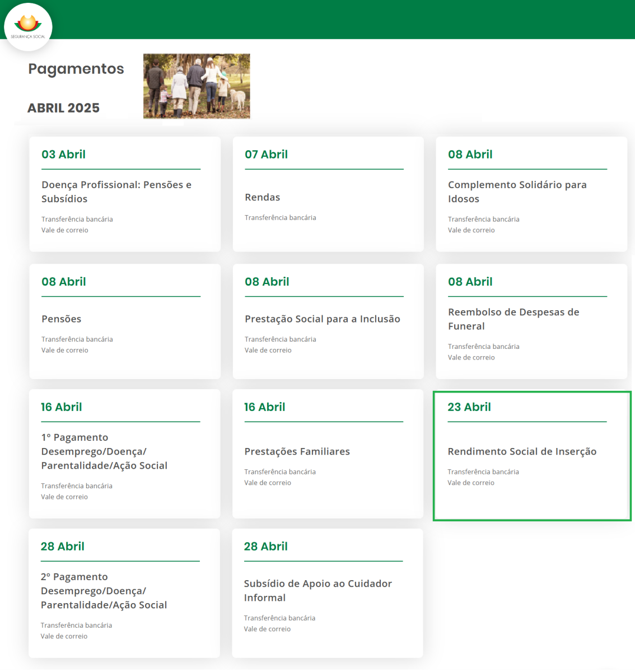Click 08 Abril date above Prestação Social
The image size is (635, 672).
(x=267, y=282)
